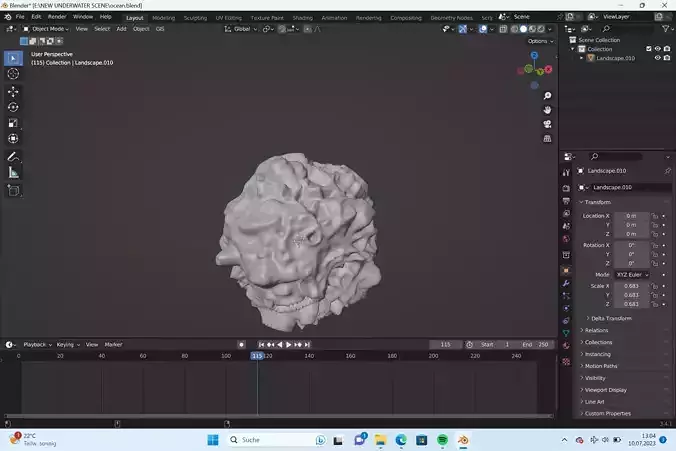This screenshot has width=676, height=451.
Task: Click the Scale X 0.683 value field
Action: [632, 286]
